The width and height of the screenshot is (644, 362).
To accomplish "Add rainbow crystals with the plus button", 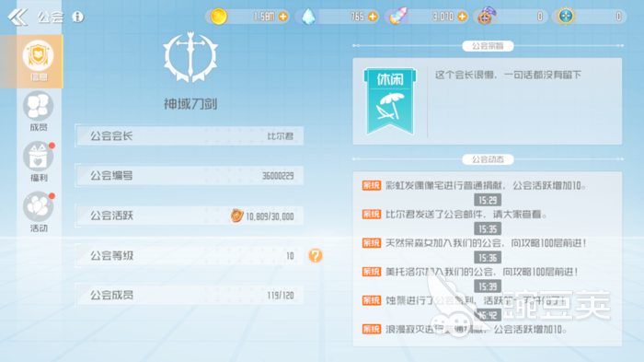I will point(462,17).
